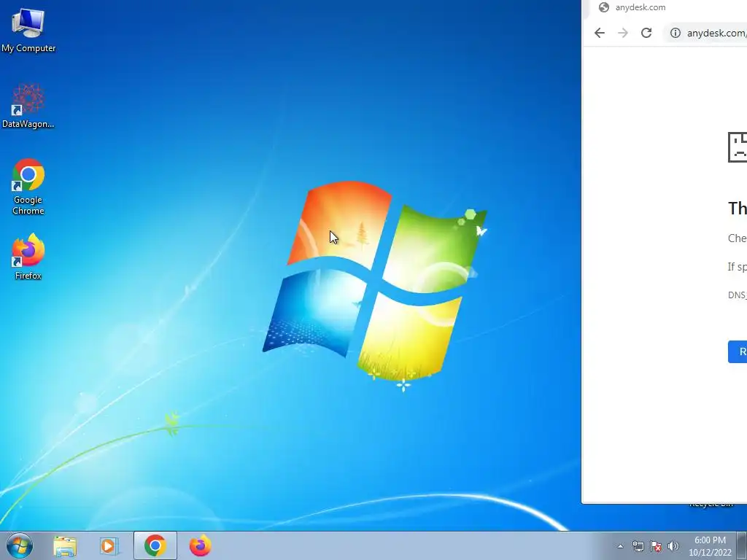Click the Show desktop strip on taskbar
Image resolution: width=747 pixels, height=560 pixels.
click(742, 545)
